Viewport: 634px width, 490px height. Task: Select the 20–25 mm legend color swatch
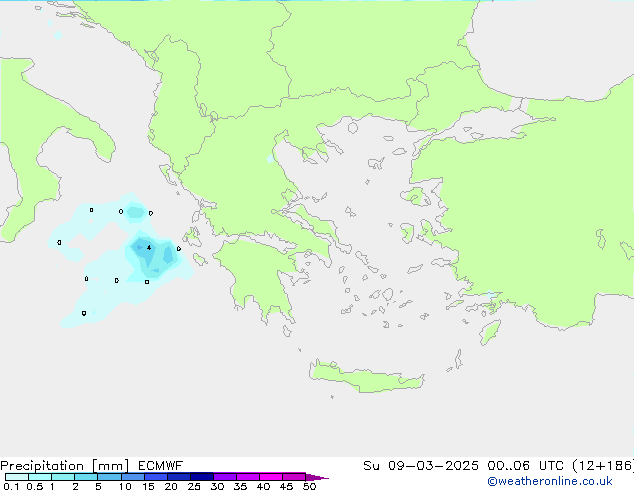[x=179, y=477]
